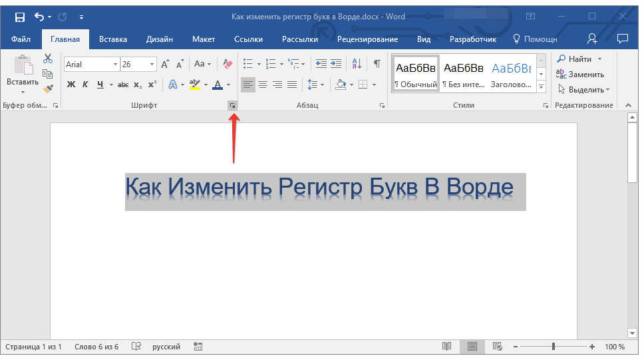Open the macro recording status icon
Viewport: 644px width, 360px height.
click(198, 347)
